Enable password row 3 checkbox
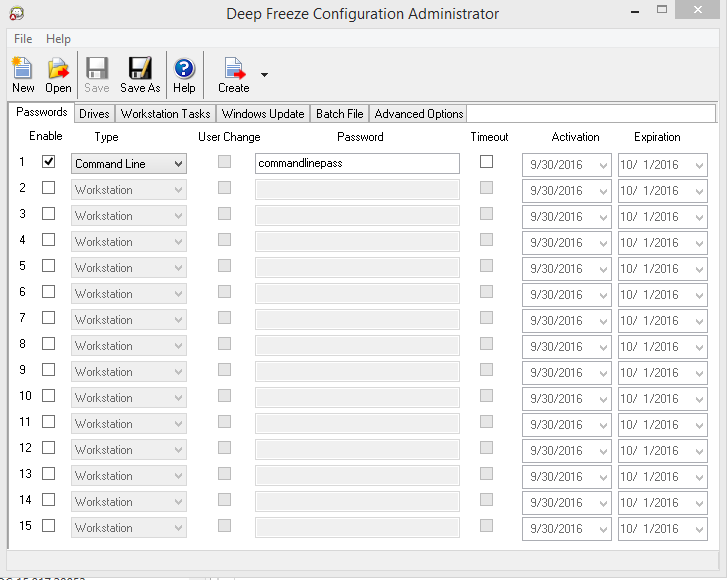Viewport: 727px width, 580px height. [x=48, y=214]
